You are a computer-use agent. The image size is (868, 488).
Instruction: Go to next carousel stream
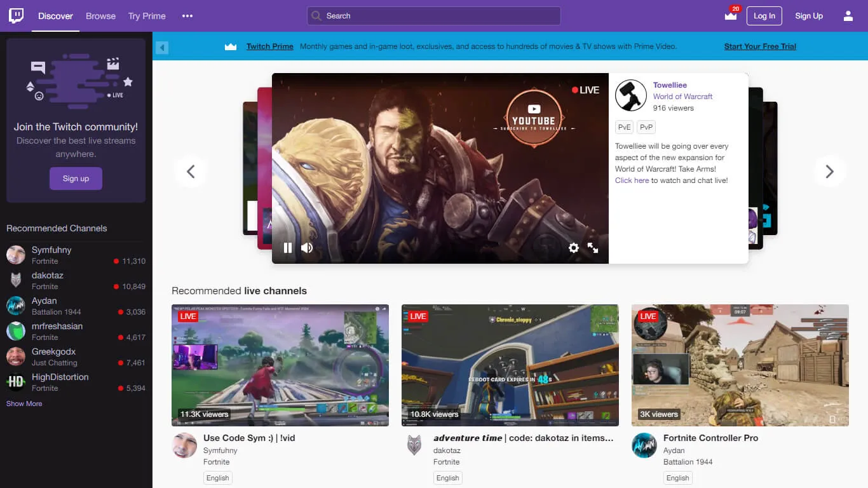coord(829,171)
